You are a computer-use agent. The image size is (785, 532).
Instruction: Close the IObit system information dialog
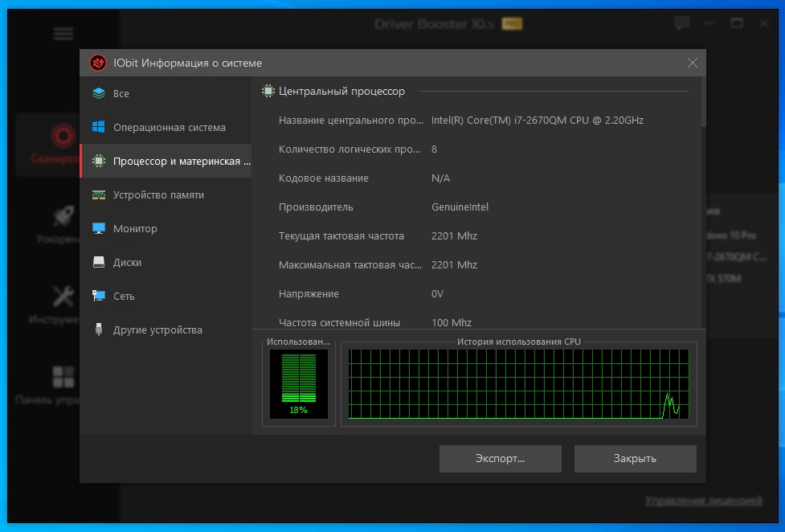pyautogui.click(x=693, y=63)
